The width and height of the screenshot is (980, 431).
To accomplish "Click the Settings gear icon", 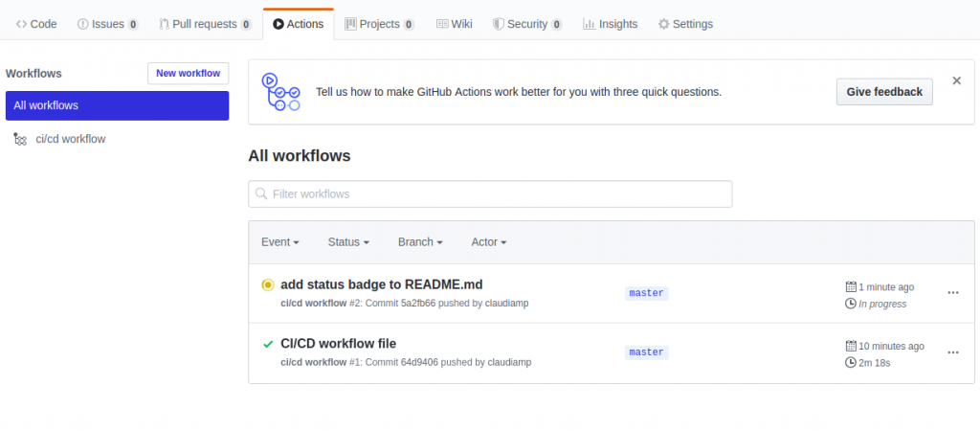I will click(664, 24).
